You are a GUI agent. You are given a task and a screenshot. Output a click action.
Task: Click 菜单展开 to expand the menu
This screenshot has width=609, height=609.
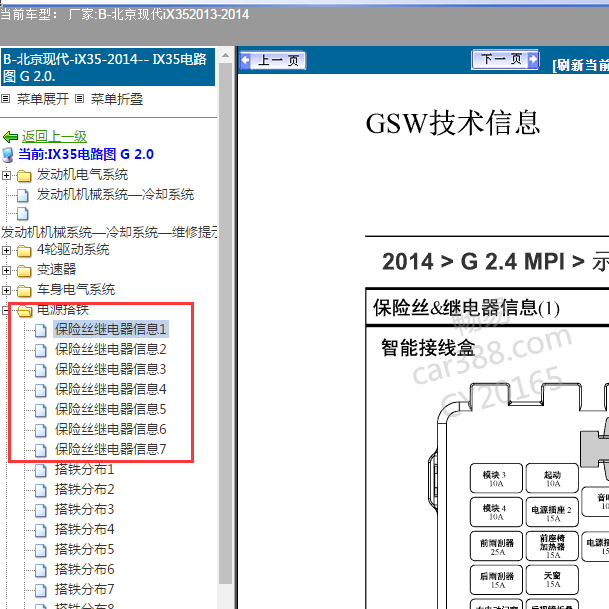(x=43, y=99)
